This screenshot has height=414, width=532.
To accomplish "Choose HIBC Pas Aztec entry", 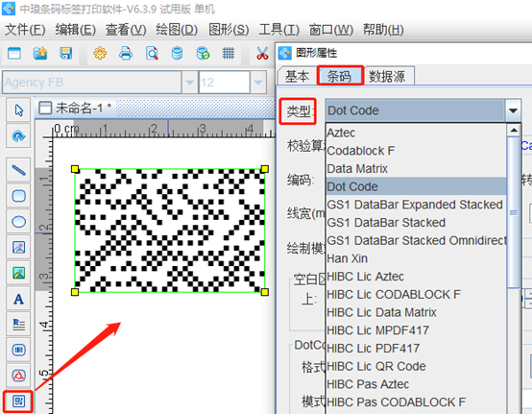I will [416, 384].
